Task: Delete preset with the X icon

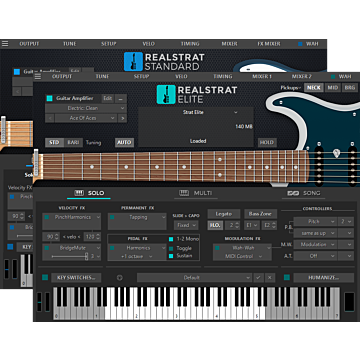Action: (270, 277)
